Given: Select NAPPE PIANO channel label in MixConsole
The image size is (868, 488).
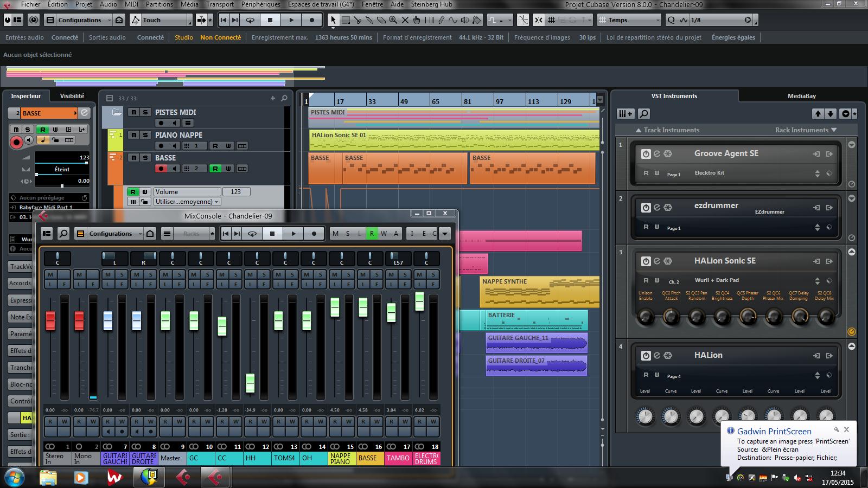Looking at the screenshot, I should coord(342,459).
